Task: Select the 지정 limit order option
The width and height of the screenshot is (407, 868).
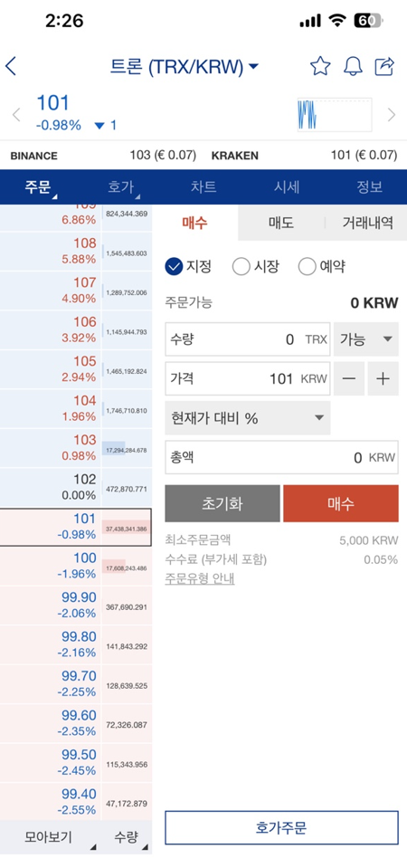Action: point(188,267)
